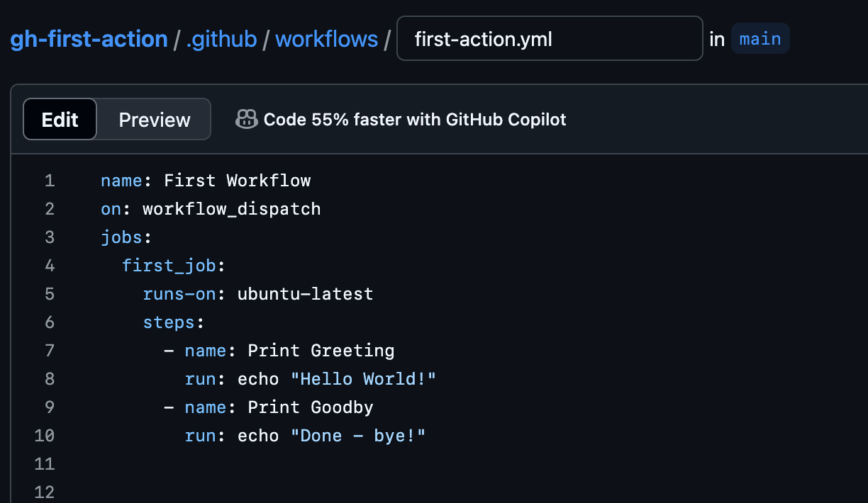
Task: Click the "Done - bye!" string
Action: point(357,436)
